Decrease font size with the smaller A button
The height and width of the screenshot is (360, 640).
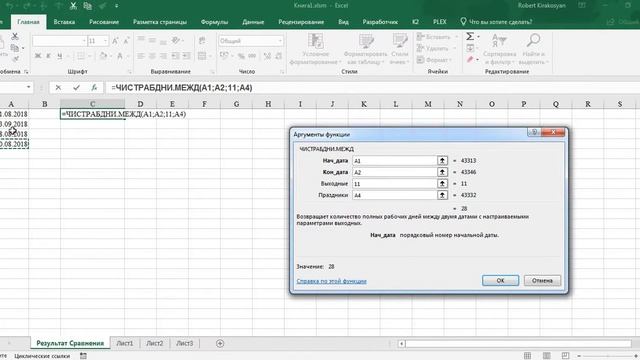[126, 41]
